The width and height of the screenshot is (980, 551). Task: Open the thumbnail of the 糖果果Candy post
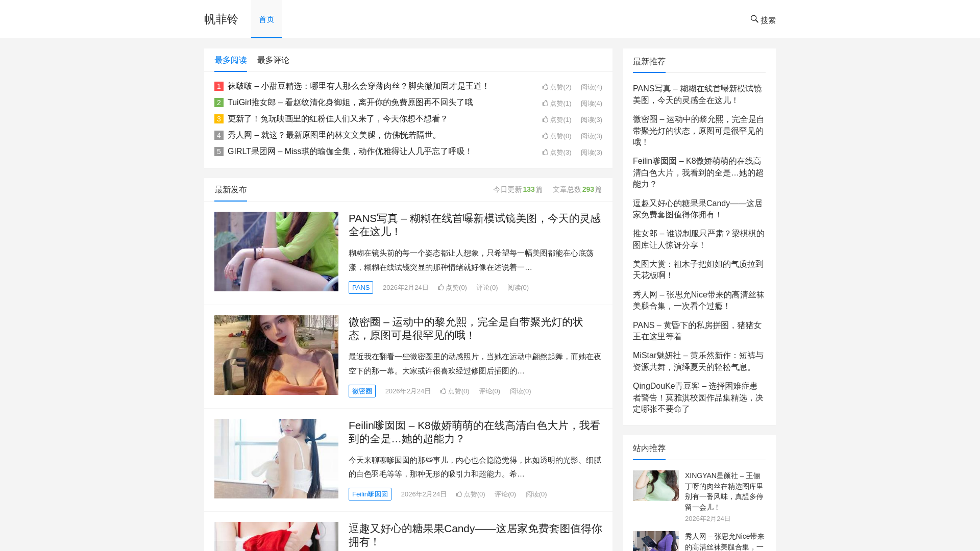click(x=276, y=536)
